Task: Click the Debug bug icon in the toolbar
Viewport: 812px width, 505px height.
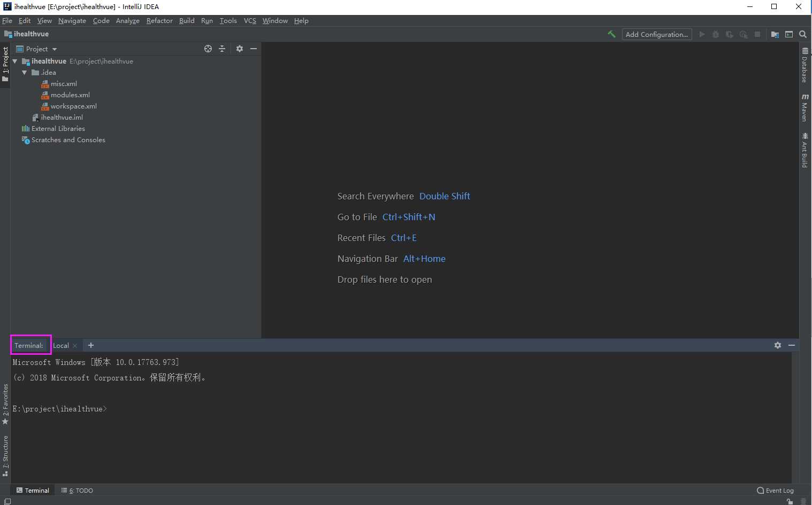Action: point(716,34)
